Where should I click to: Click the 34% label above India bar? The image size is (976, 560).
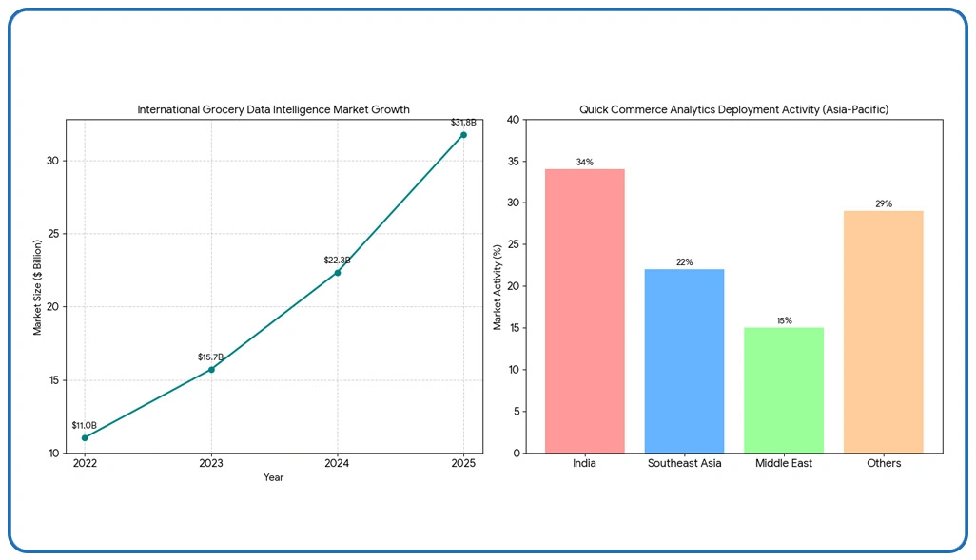pos(584,163)
